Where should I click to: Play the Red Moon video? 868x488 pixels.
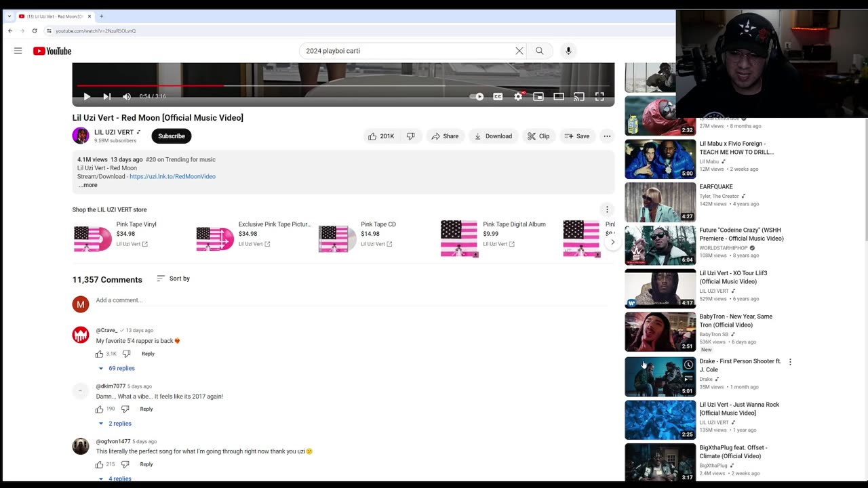tap(87, 96)
